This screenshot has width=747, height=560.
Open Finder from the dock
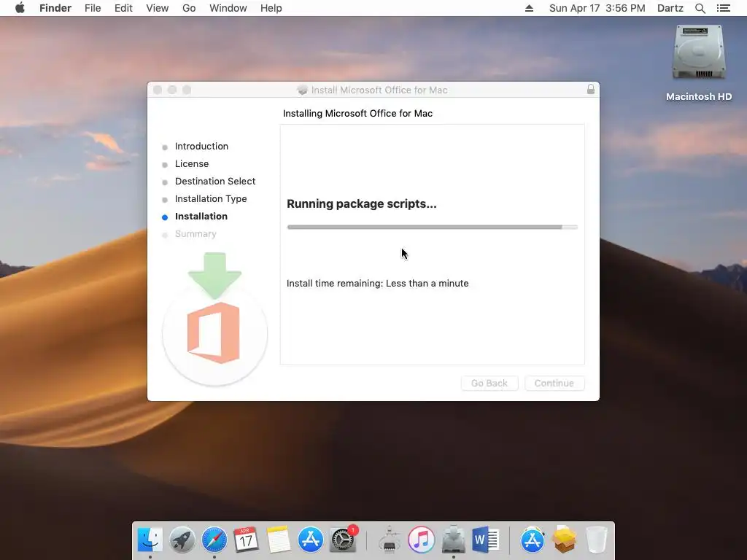(x=150, y=540)
